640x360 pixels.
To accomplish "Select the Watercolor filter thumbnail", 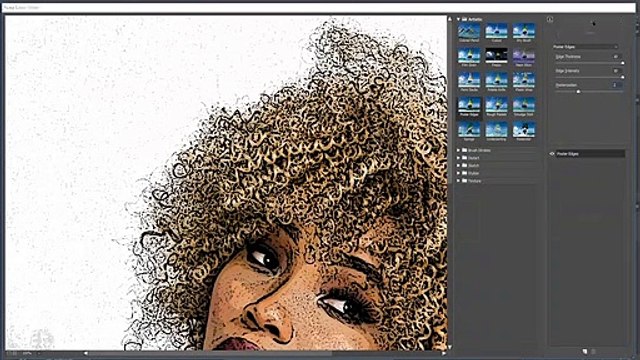I will [x=524, y=130].
